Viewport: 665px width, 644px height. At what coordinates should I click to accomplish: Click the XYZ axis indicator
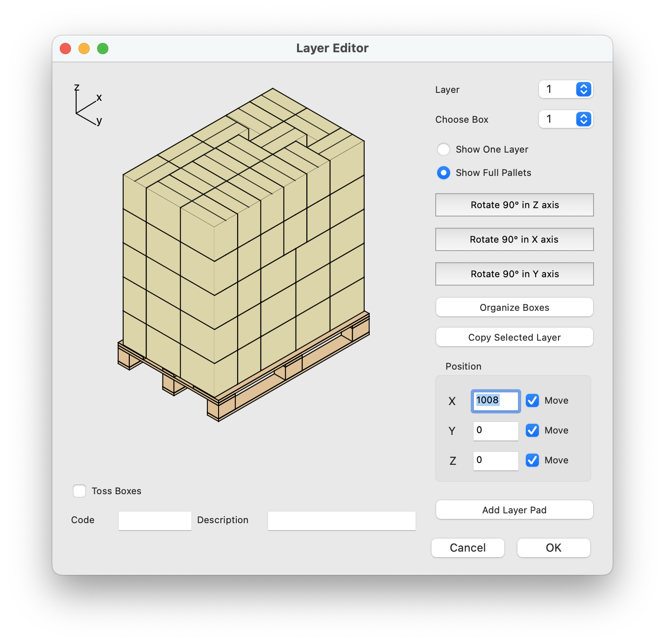[x=88, y=105]
